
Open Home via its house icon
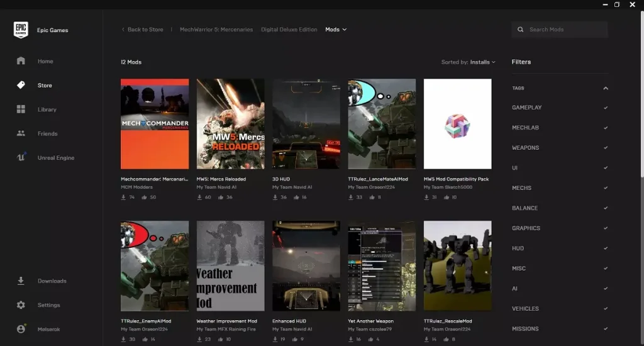tap(21, 61)
